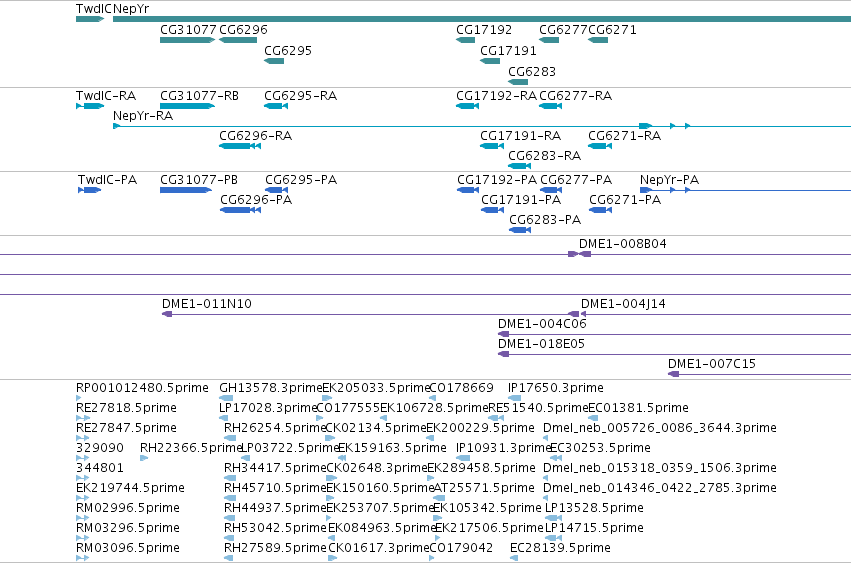The image size is (851, 563).
Task: Click the CG6295-RA transcript label
Action: [301, 96]
